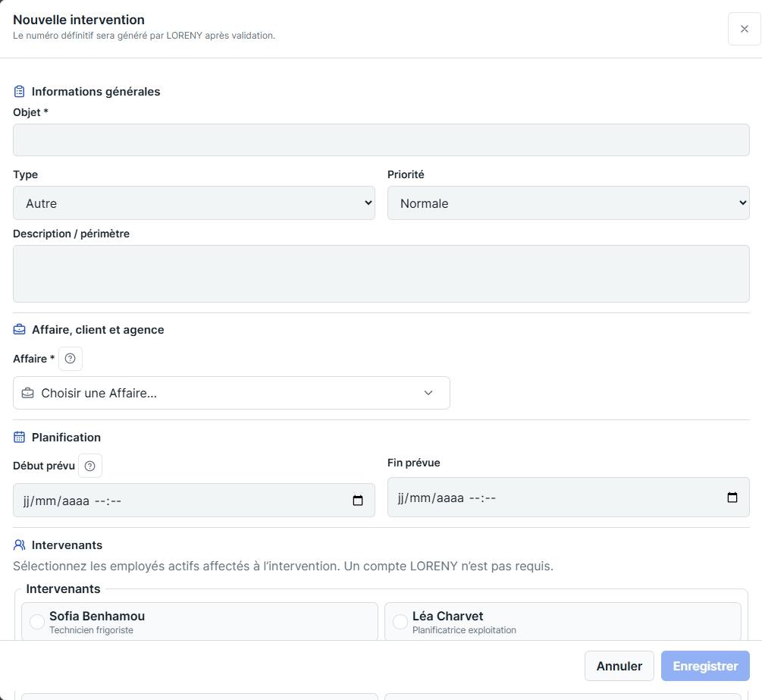Open the help tooltip next to Affaire

point(71,359)
